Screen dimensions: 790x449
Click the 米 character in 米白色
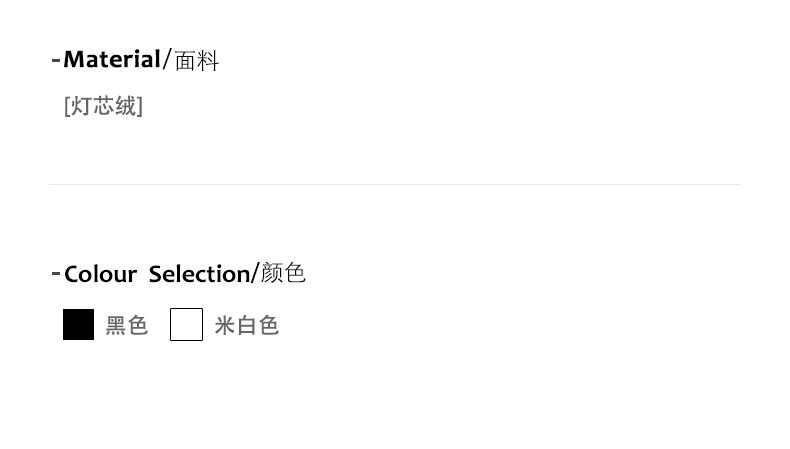click(x=225, y=325)
